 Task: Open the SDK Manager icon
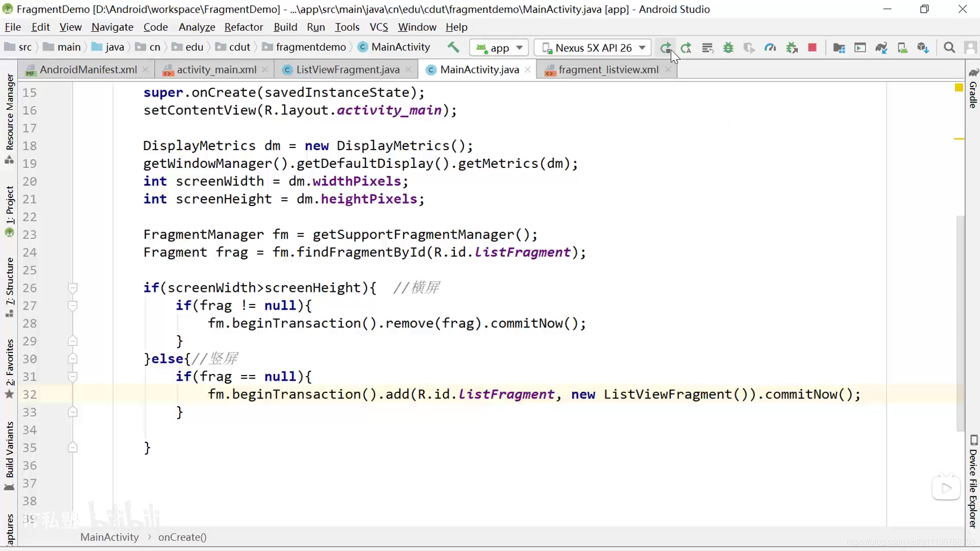923,48
